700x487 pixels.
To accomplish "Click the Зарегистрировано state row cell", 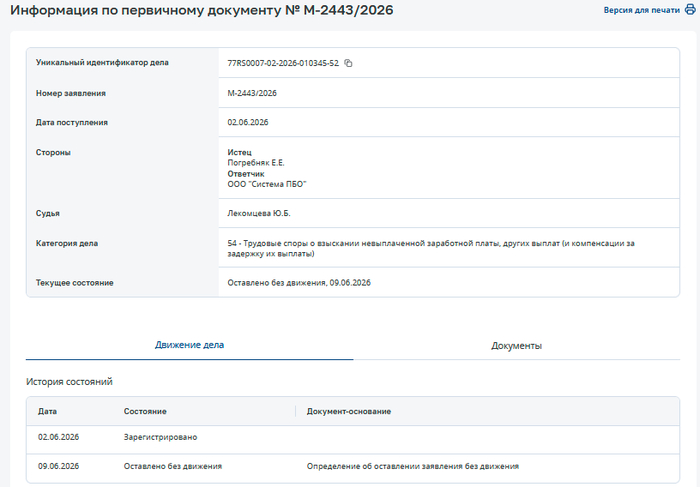I will (160, 437).
